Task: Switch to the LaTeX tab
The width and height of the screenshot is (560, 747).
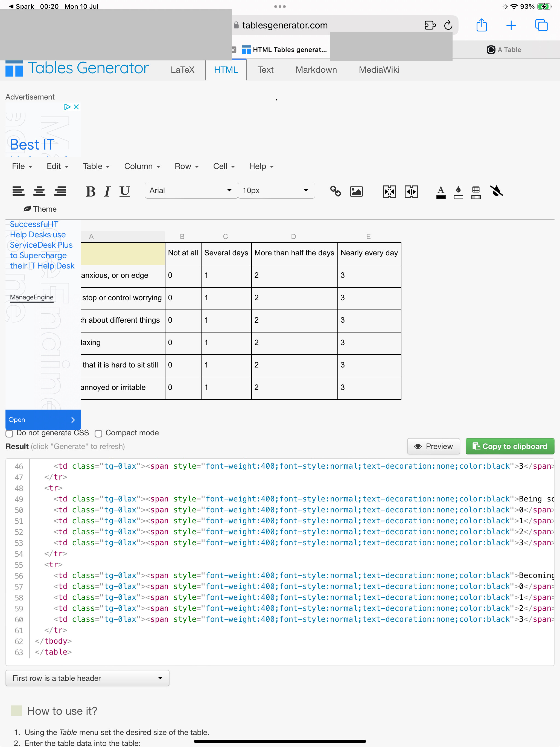Action: point(182,70)
